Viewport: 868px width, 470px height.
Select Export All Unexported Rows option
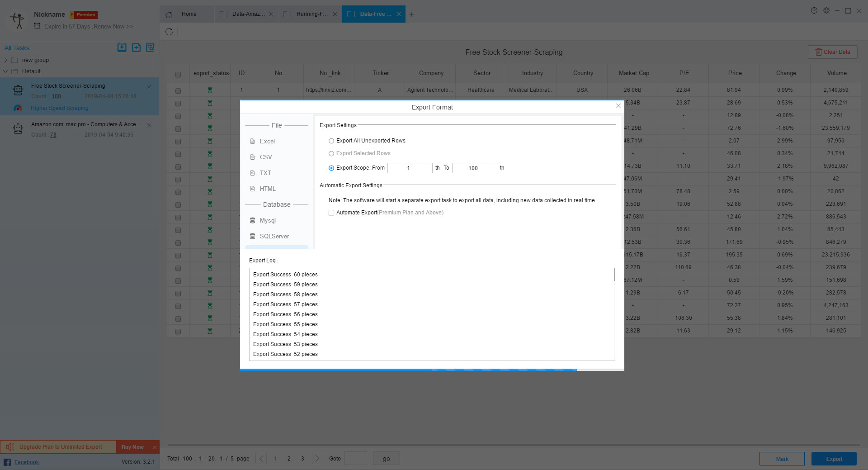[x=331, y=141]
